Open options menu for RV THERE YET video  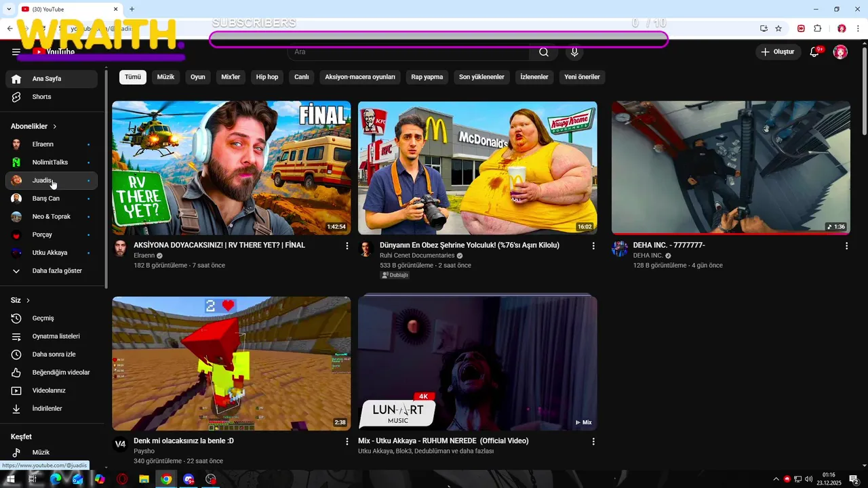(347, 246)
